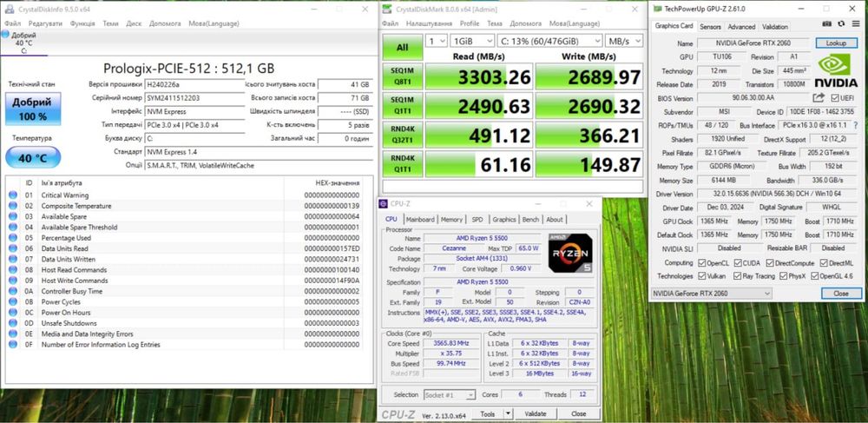Click the Lookup button in GPU-Z
Viewport: 868px width, 423px height.
836,43
